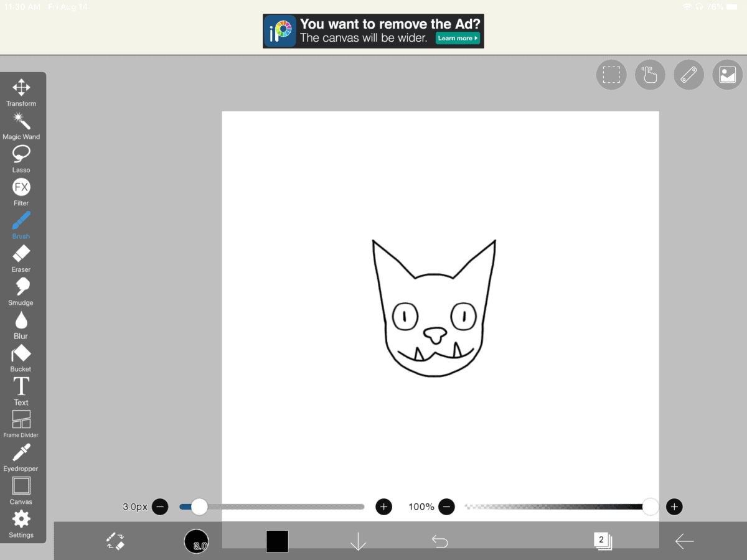Activate the ruler tool above the canvas

(688, 74)
